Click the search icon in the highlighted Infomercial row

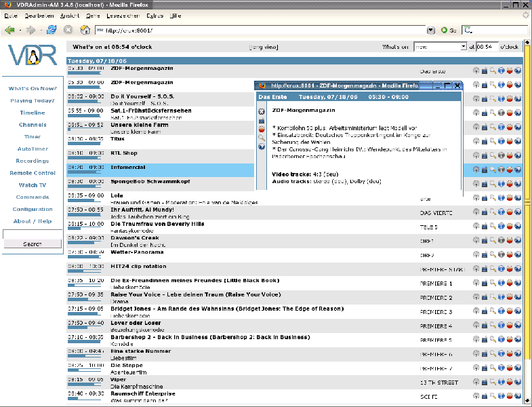tap(493, 170)
